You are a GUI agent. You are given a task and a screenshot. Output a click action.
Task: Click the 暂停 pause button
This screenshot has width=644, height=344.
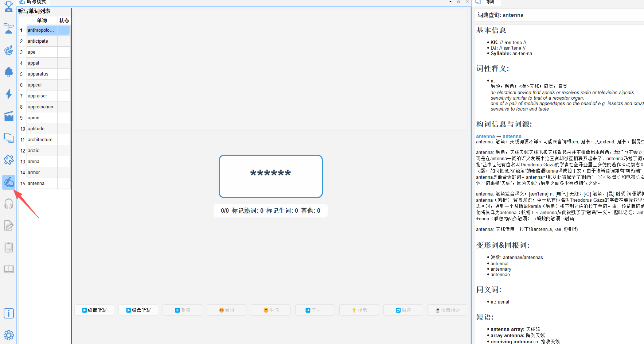pos(183,310)
